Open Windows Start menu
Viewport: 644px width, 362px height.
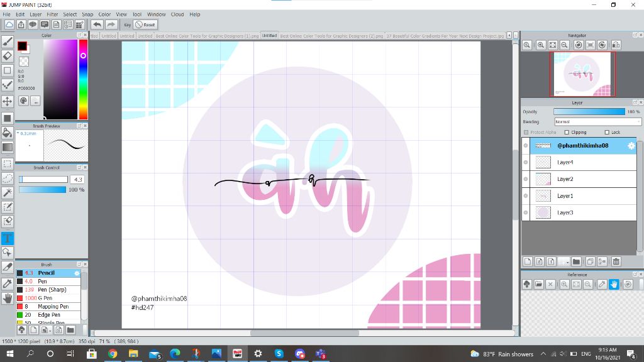(x=9, y=353)
